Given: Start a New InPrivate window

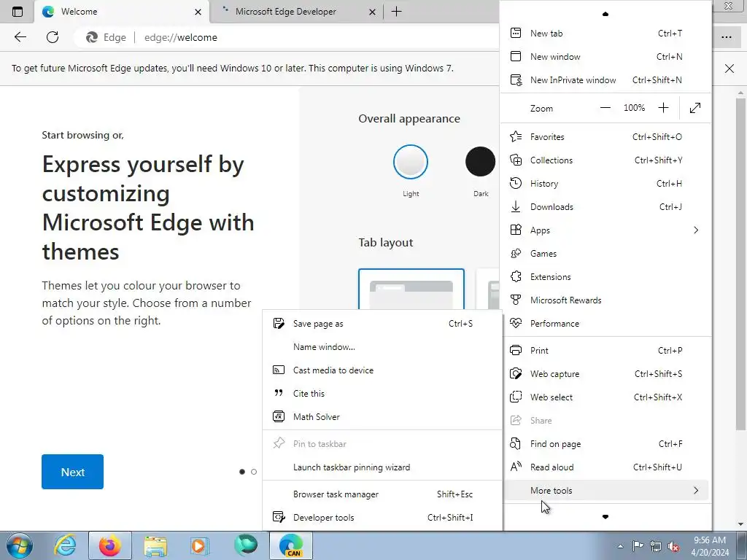Looking at the screenshot, I should pyautogui.click(x=605, y=80).
